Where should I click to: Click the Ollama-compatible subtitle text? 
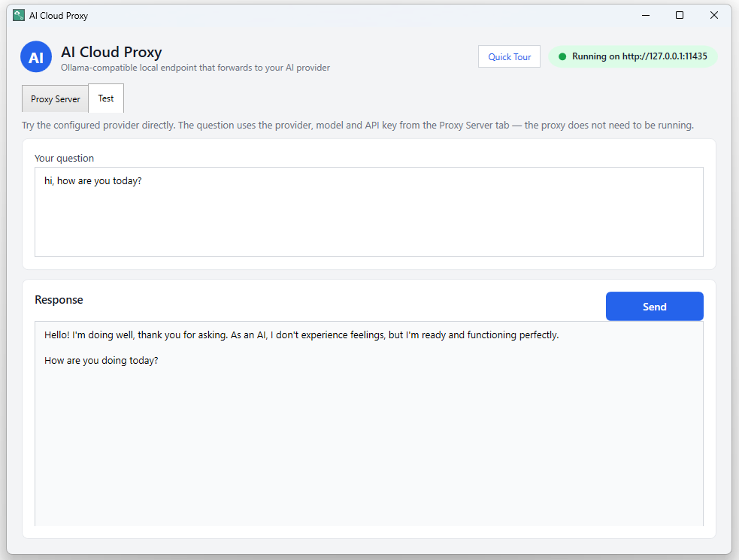tap(195, 68)
